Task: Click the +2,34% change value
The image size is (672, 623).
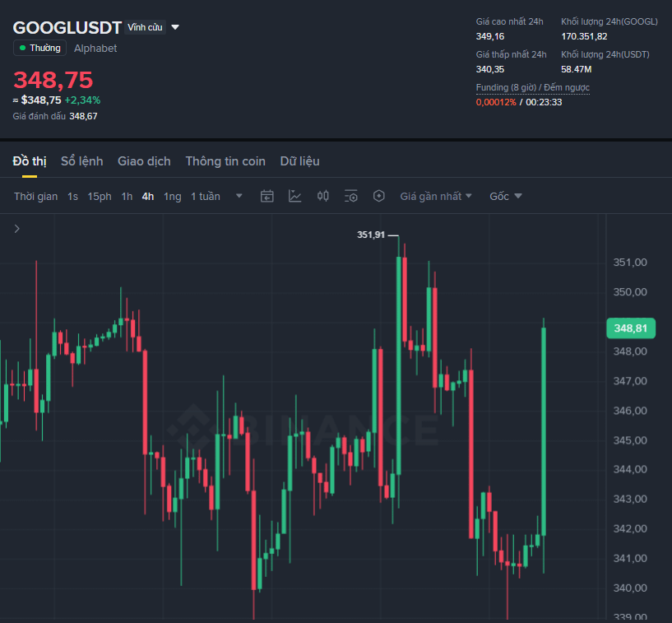Action: point(83,100)
